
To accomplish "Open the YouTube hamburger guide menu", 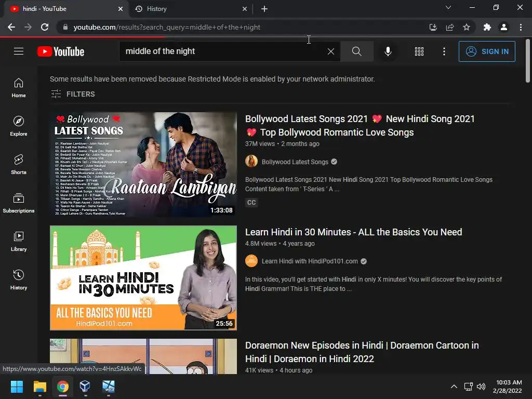I will point(19,51).
